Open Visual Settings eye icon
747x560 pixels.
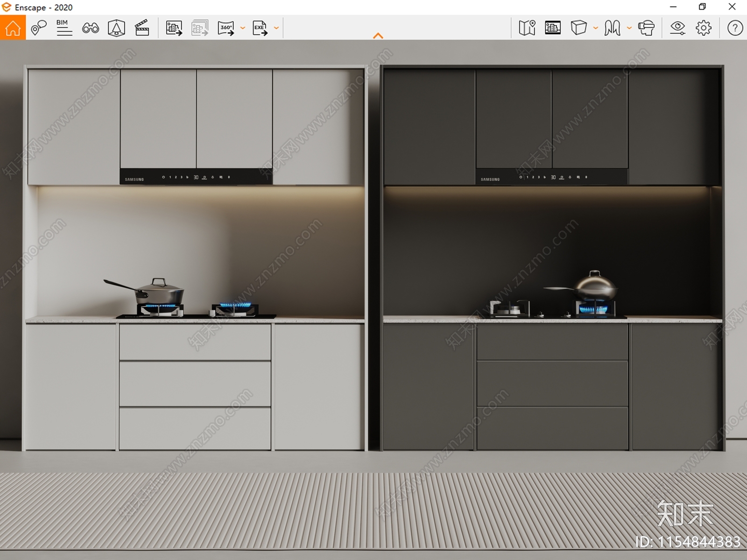pyautogui.click(x=677, y=28)
